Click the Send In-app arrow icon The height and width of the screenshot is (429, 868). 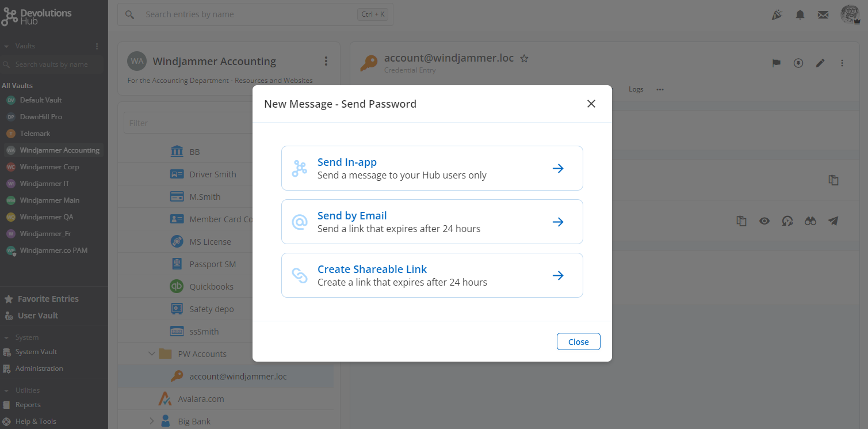click(557, 168)
